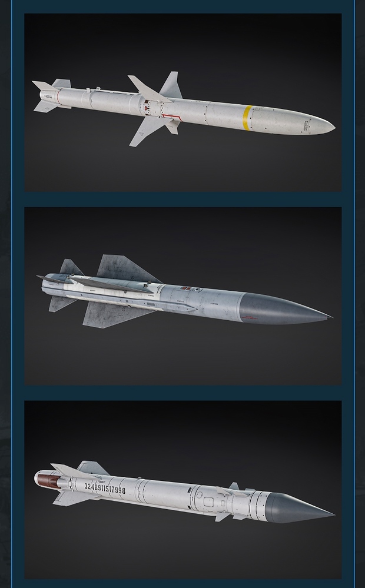Click the lower mid-body fin on top missile
This screenshot has height=588, width=365.
pos(147,131)
